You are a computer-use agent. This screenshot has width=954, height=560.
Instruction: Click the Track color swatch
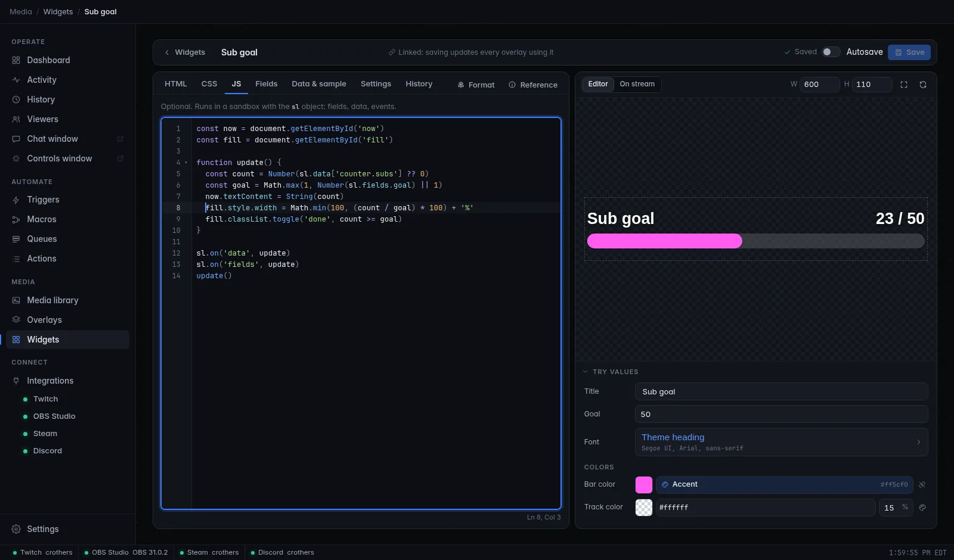(644, 508)
